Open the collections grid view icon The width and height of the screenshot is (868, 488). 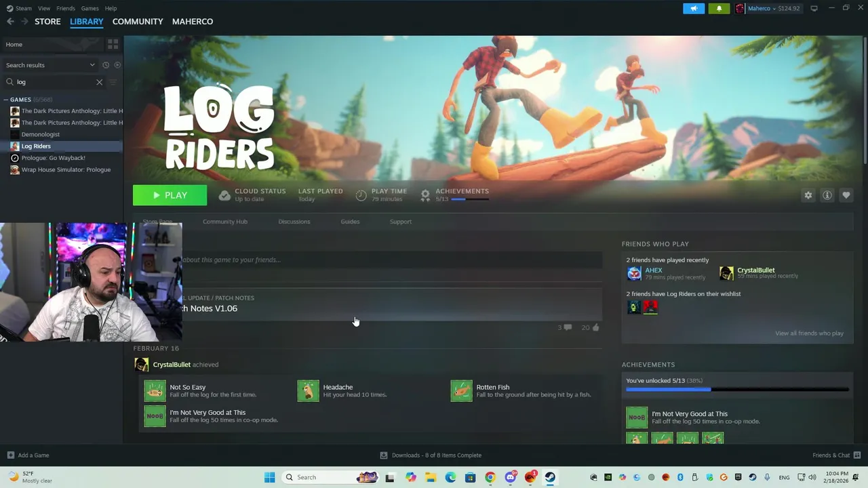113,44
